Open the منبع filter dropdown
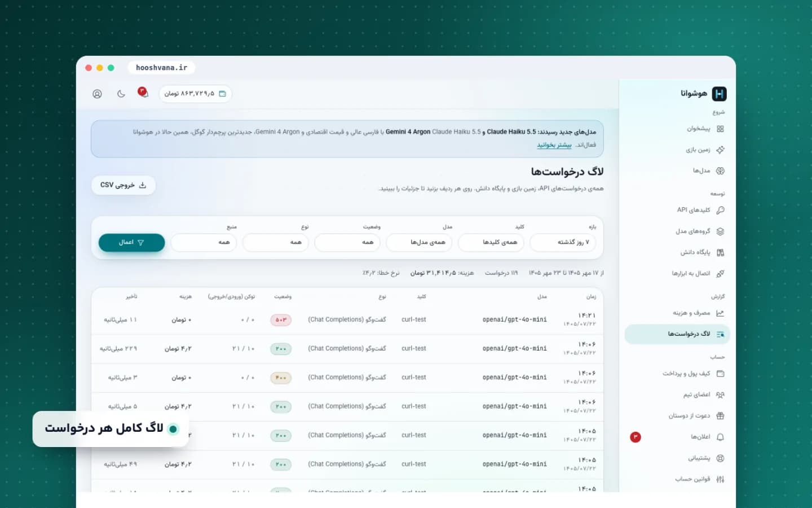 tap(203, 242)
